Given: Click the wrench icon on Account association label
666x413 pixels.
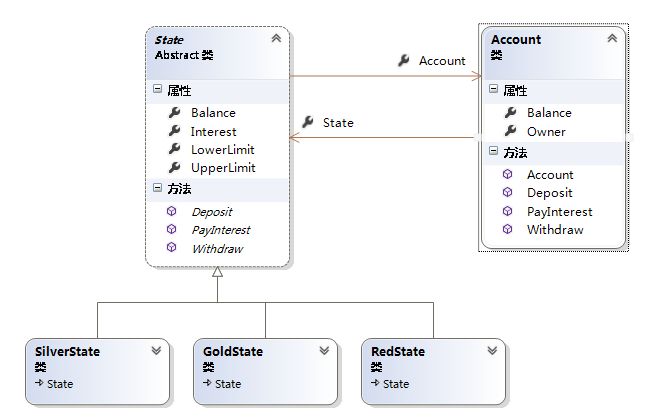Looking at the screenshot, I should (403, 61).
